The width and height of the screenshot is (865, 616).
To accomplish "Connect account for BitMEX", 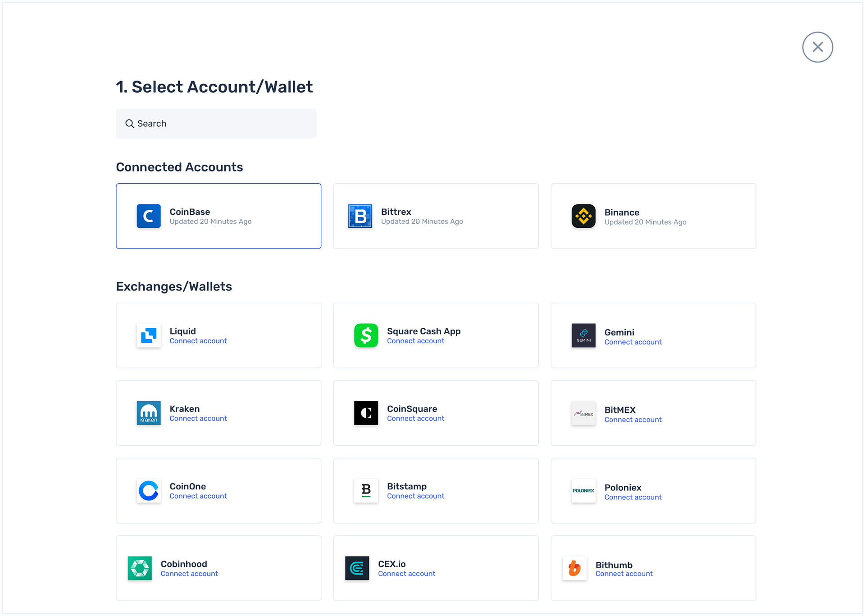I will point(633,420).
